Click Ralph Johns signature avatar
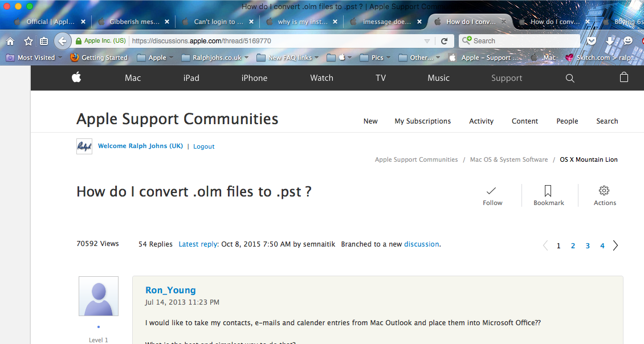Screen dimensions: 644x344 [84, 146]
